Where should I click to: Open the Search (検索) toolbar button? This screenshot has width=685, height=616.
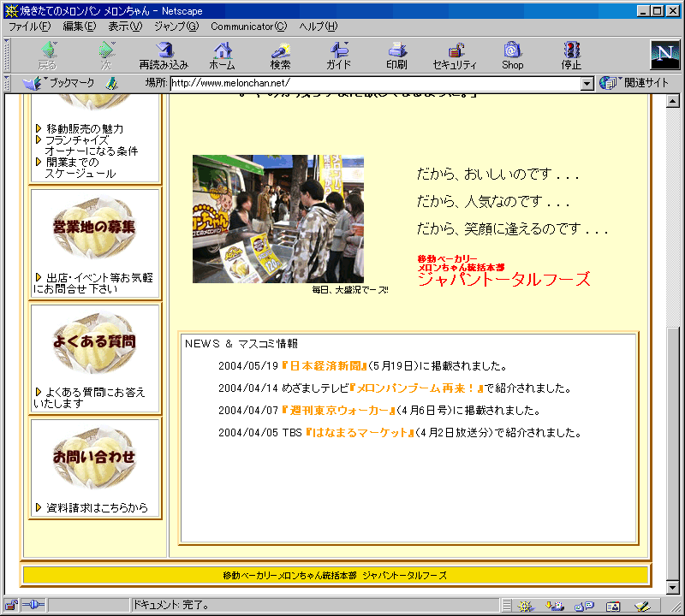pyautogui.click(x=280, y=56)
